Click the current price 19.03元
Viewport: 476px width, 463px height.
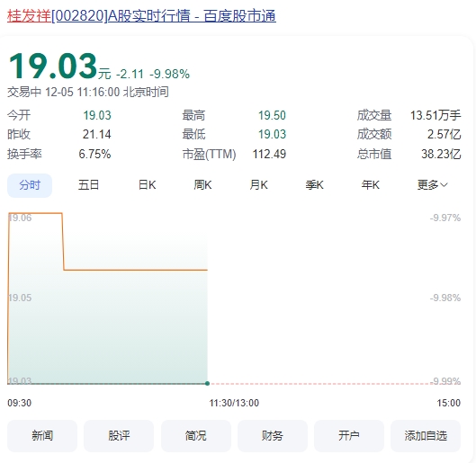tap(59, 67)
